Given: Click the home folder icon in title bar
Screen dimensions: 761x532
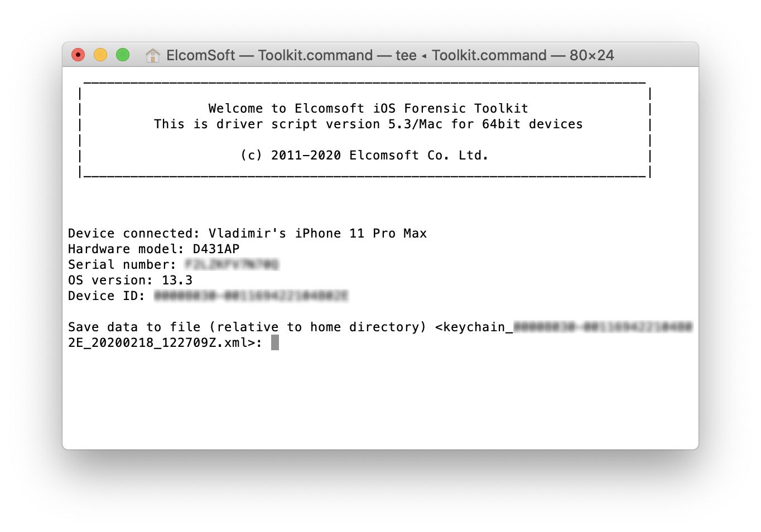Looking at the screenshot, I should point(152,55).
